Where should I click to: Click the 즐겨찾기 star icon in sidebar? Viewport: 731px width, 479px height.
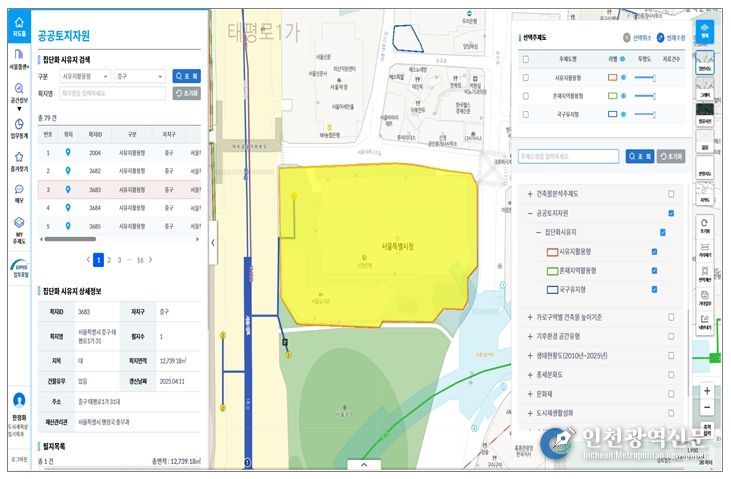(x=18, y=160)
